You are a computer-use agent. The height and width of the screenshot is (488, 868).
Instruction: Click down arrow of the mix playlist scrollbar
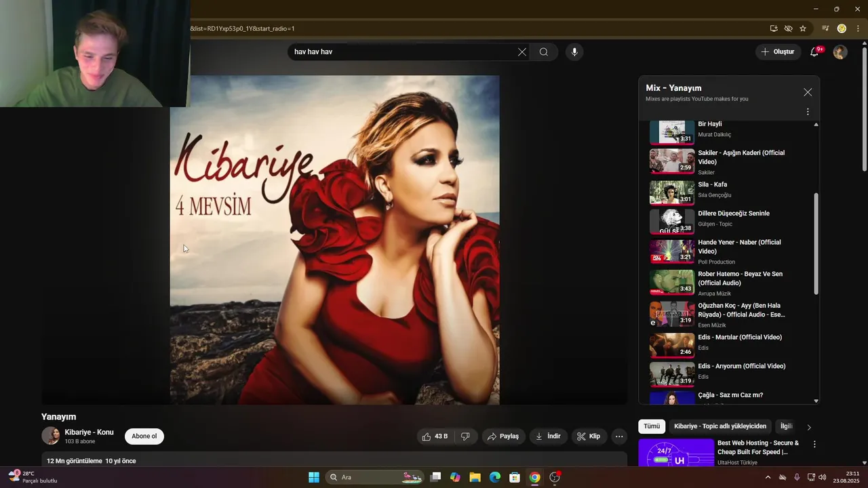point(816,401)
